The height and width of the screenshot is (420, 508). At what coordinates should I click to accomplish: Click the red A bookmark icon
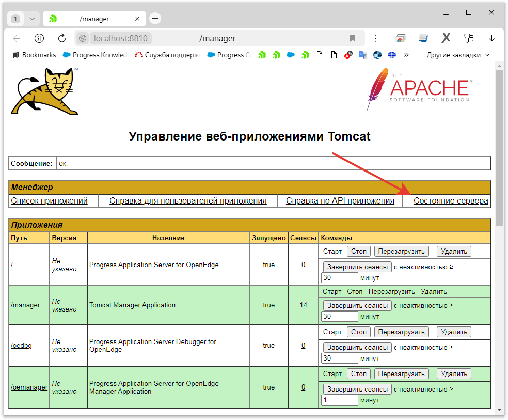pyautogui.click(x=348, y=55)
